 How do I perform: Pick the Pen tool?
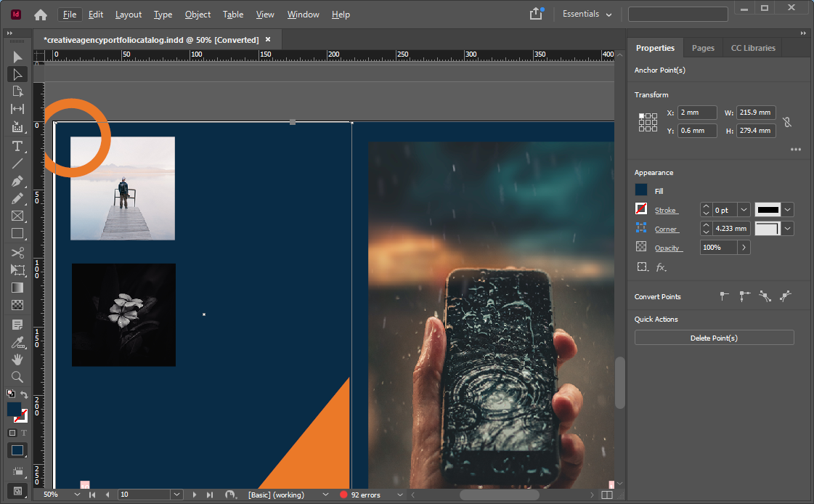[x=17, y=181]
